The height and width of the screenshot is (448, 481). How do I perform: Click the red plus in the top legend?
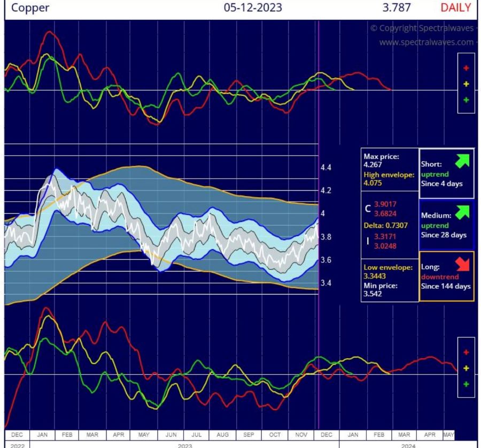(466, 68)
